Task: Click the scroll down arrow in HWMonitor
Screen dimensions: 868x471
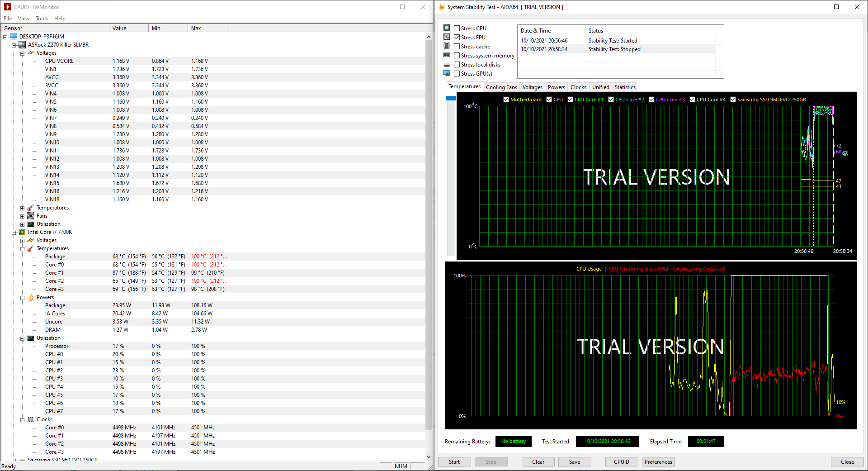Action: [429, 457]
